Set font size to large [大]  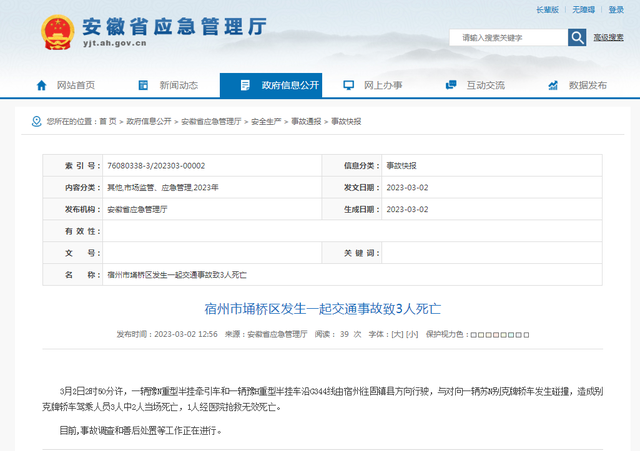[x=397, y=334]
